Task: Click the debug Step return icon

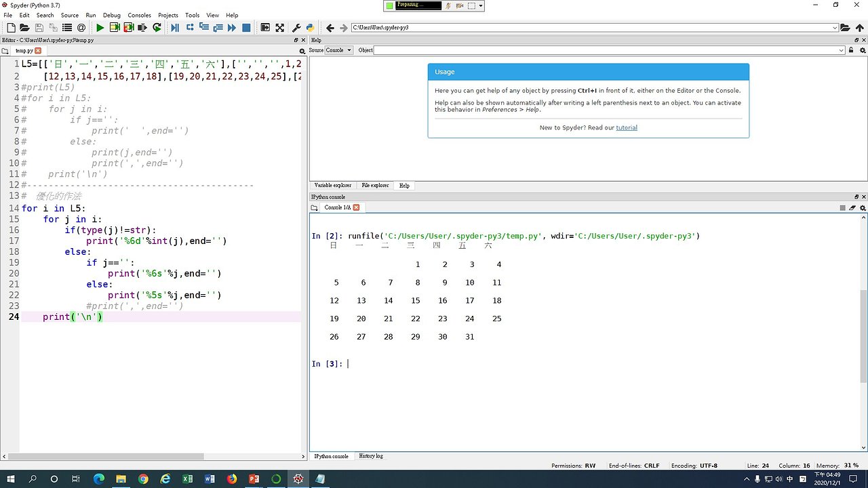Action: tap(218, 28)
